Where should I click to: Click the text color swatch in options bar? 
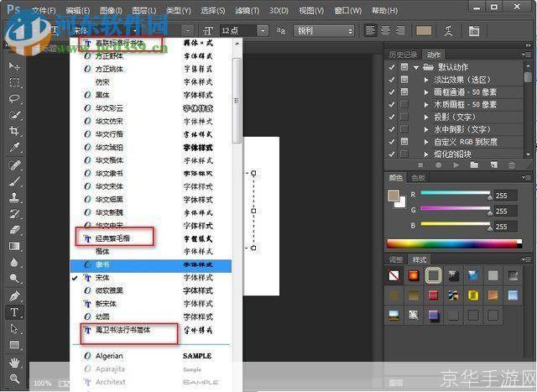(x=424, y=31)
